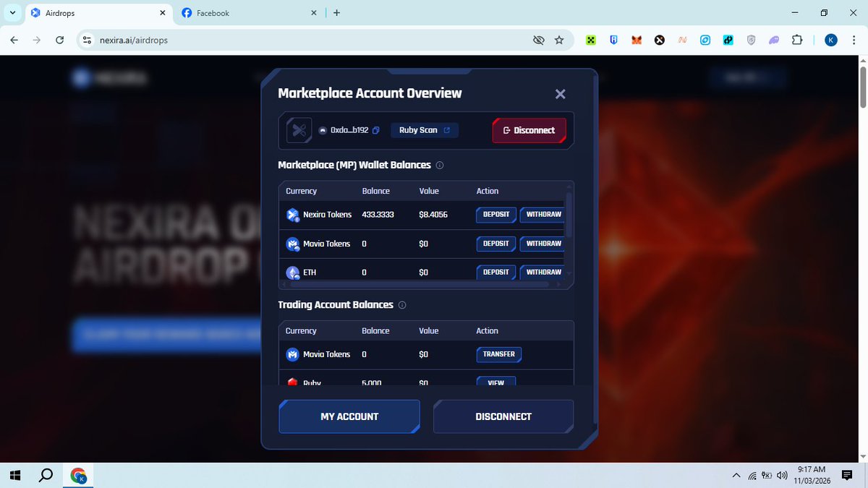This screenshot has height=488, width=868.
Task: Open the gray shield extension
Action: (x=751, y=40)
